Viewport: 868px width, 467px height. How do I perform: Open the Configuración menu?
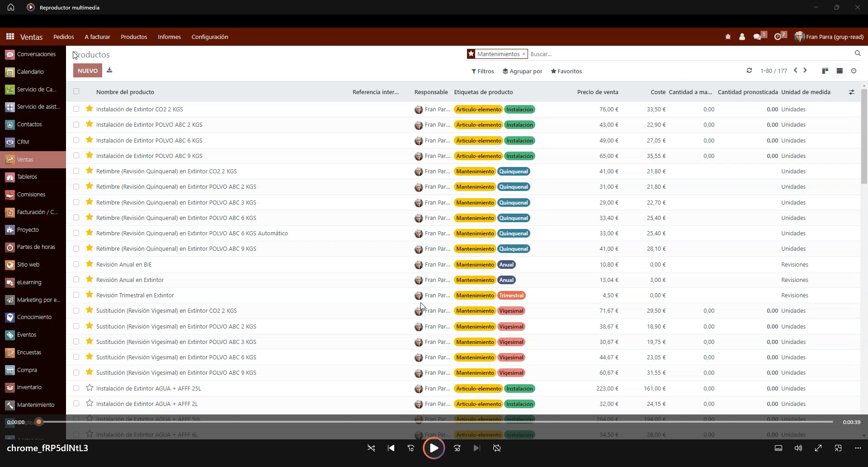pyautogui.click(x=209, y=37)
